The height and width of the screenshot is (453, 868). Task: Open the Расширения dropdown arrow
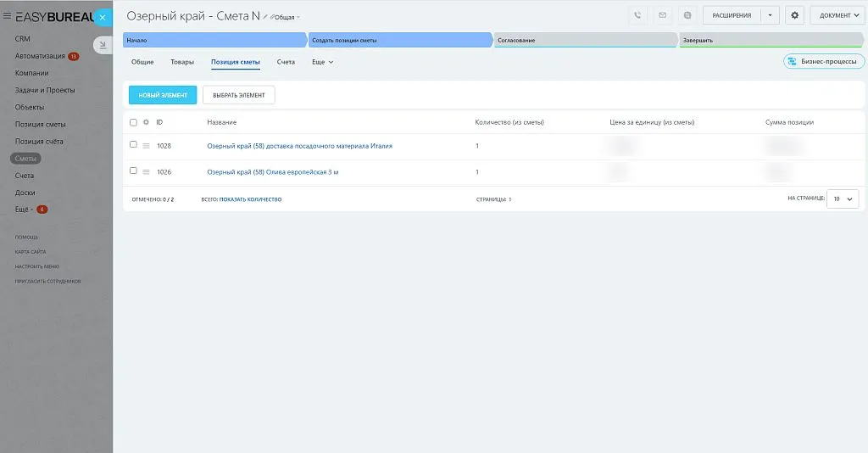click(769, 15)
